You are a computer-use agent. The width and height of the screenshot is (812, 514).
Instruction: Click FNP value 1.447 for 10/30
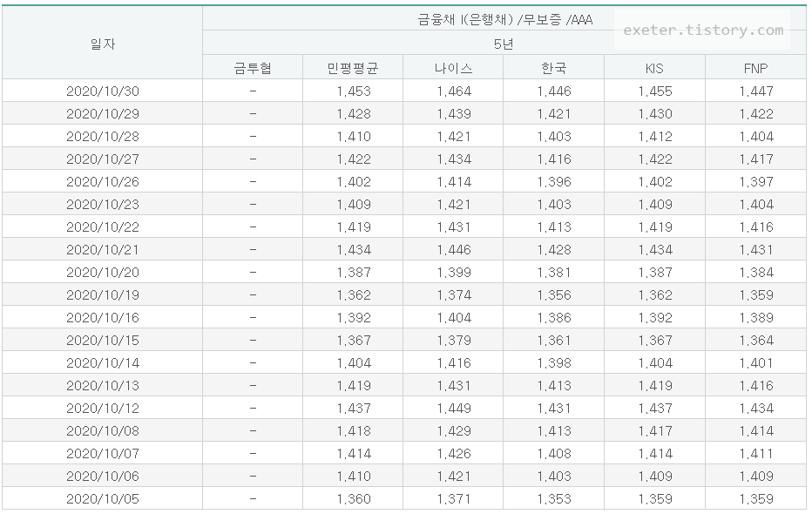(756, 91)
